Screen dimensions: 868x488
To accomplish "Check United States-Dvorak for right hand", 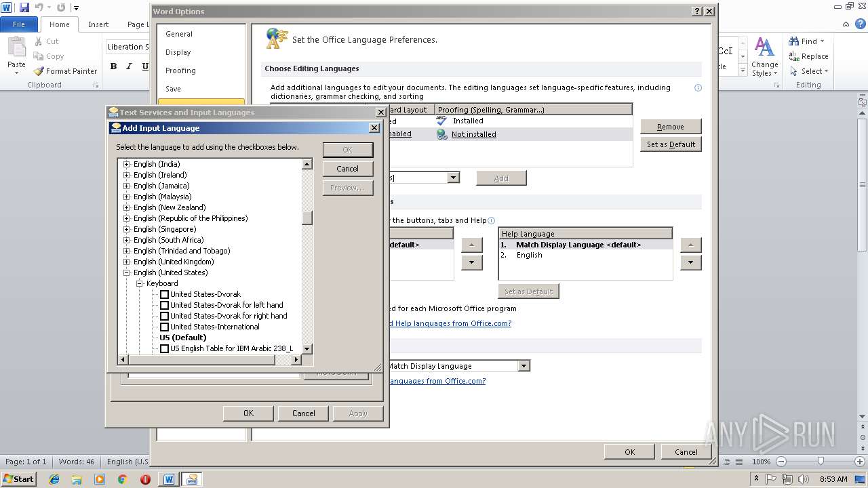I will pos(164,316).
